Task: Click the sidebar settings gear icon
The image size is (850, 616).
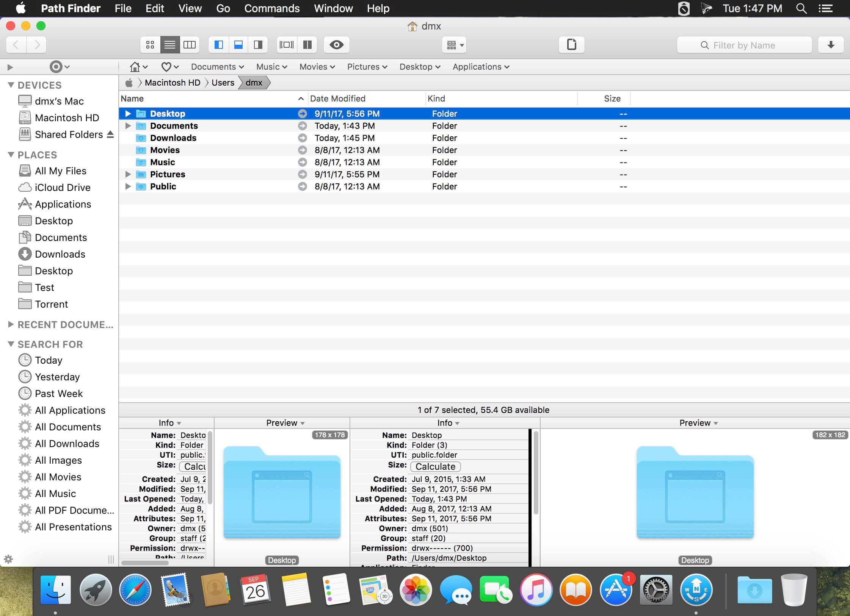Action: (x=8, y=559)
